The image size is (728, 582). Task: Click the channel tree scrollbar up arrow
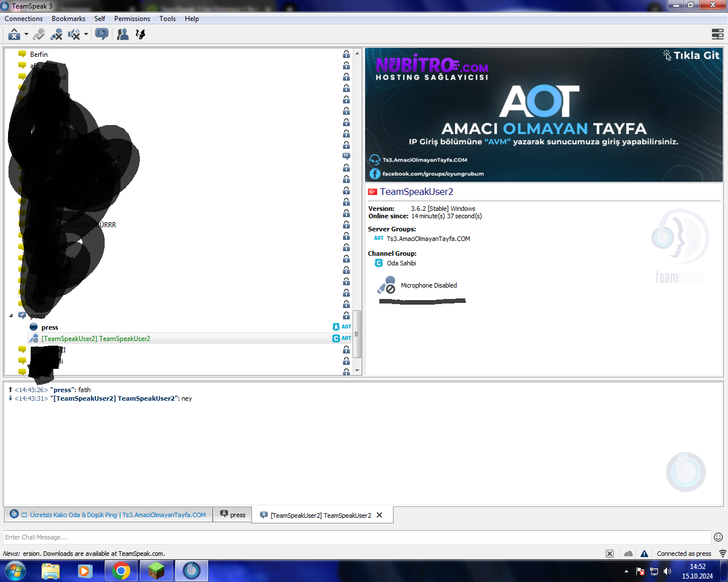[x=357, y=53]
